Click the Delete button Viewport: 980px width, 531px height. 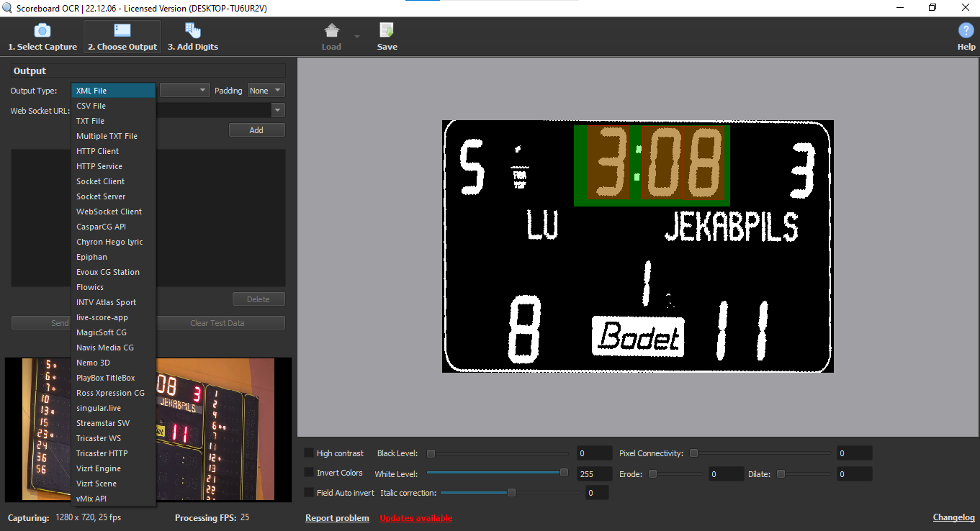(259, 299)
